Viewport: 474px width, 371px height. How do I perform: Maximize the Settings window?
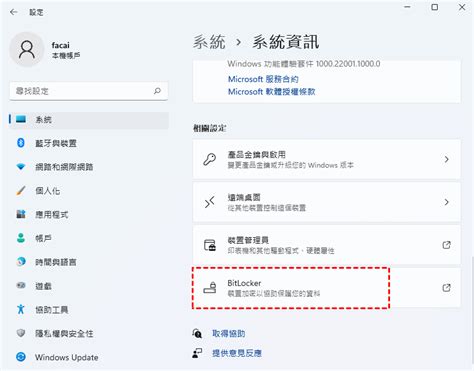435,7
